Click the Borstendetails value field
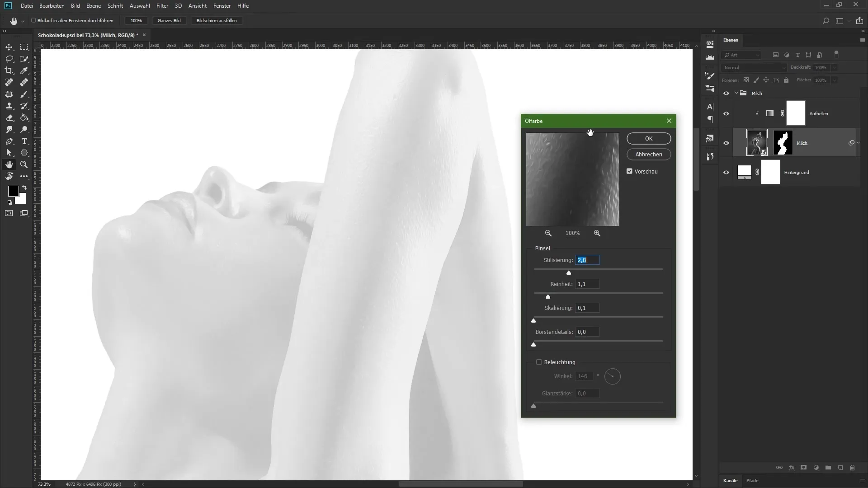The height and width of the screenshot is (488, 868). (587, 332)
